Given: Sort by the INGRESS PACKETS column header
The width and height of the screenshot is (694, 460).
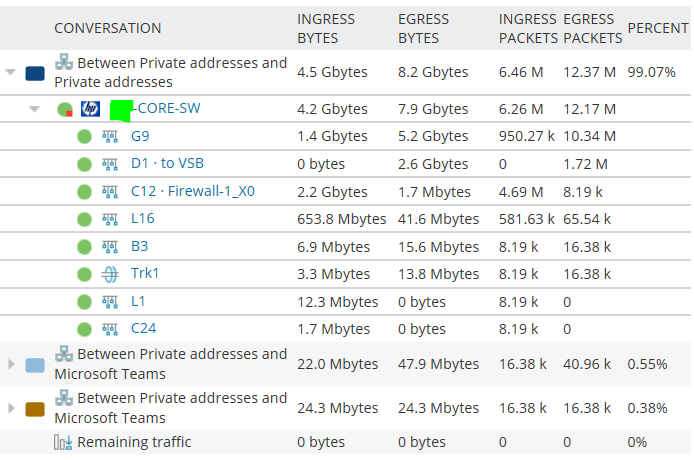Looking at the screenshot, I should 528,29.
